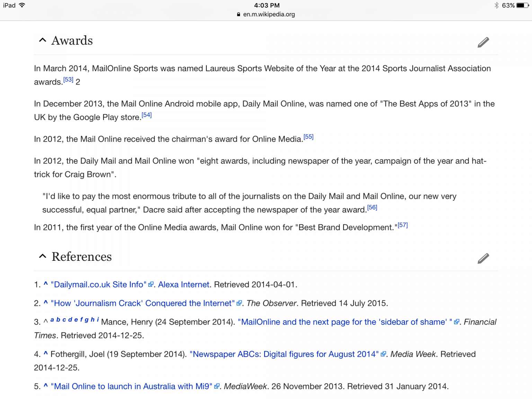Click external-link icon after Dailymail Site Info
The height and width of the screenshot is (399, 532).
click(151, 284)
